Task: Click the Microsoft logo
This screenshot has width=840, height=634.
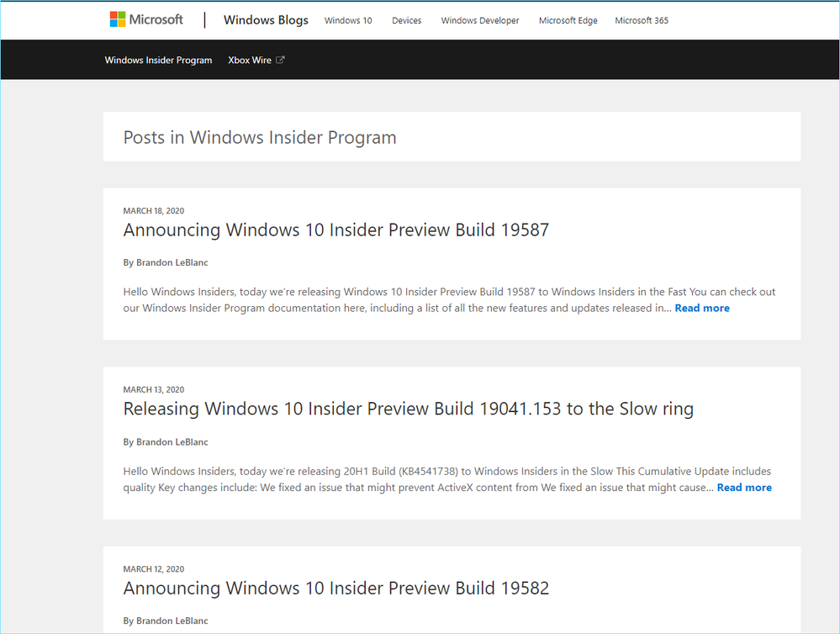Action: [146, 19]
